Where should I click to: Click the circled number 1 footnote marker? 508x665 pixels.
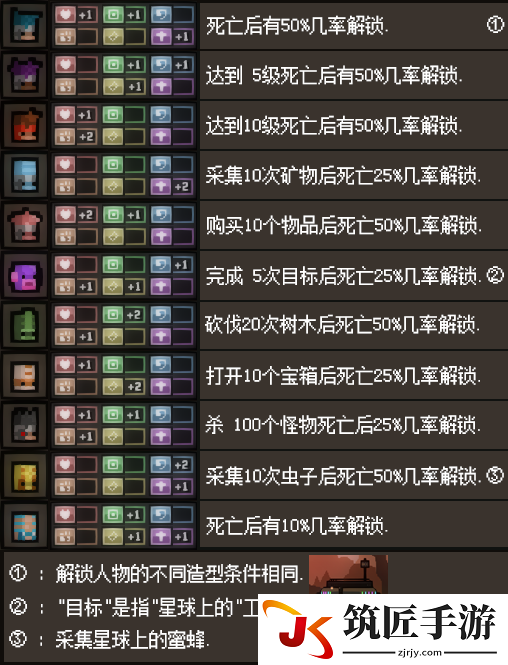(495, 25)
